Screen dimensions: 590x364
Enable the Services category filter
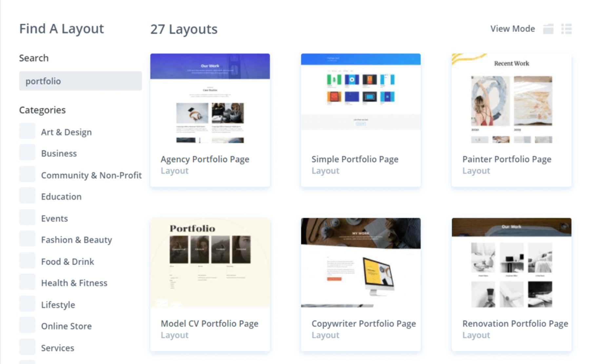click(28, 347)
